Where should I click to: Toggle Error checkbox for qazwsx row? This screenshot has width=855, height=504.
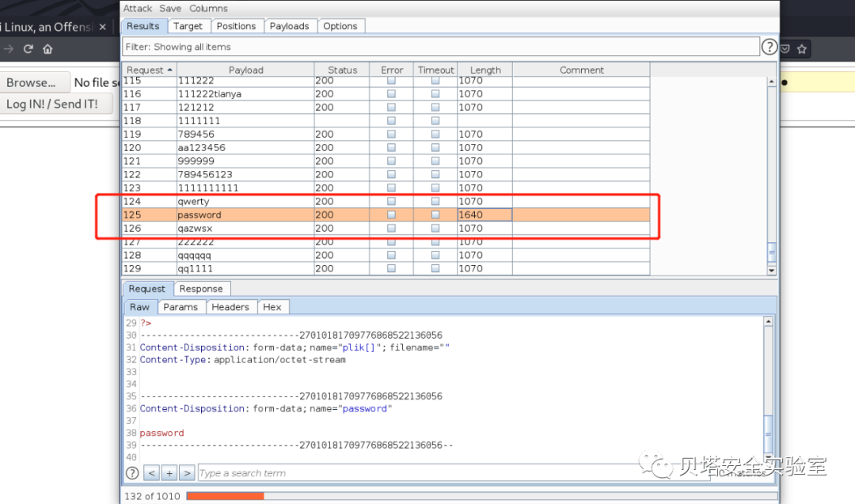(391, 229)
